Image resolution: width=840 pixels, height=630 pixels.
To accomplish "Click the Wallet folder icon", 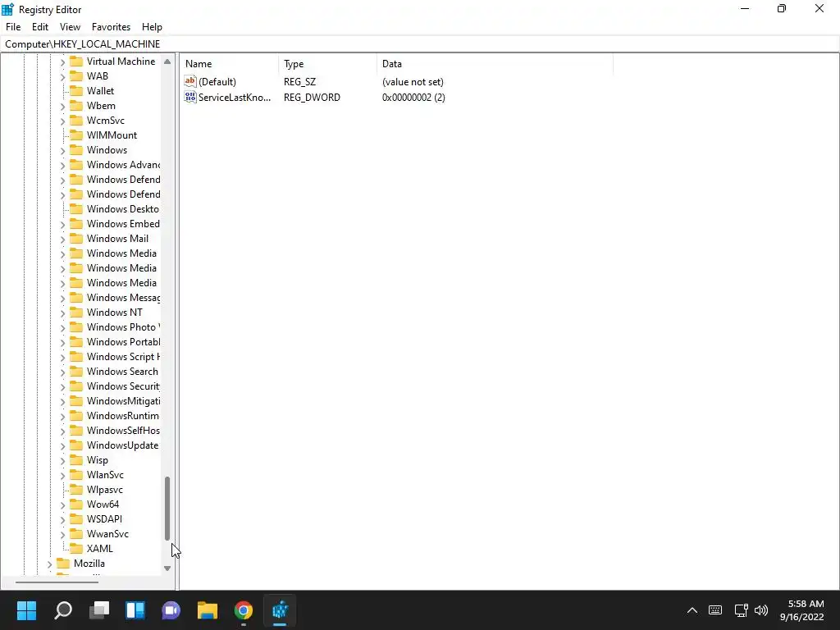I will tap(76, 90).
